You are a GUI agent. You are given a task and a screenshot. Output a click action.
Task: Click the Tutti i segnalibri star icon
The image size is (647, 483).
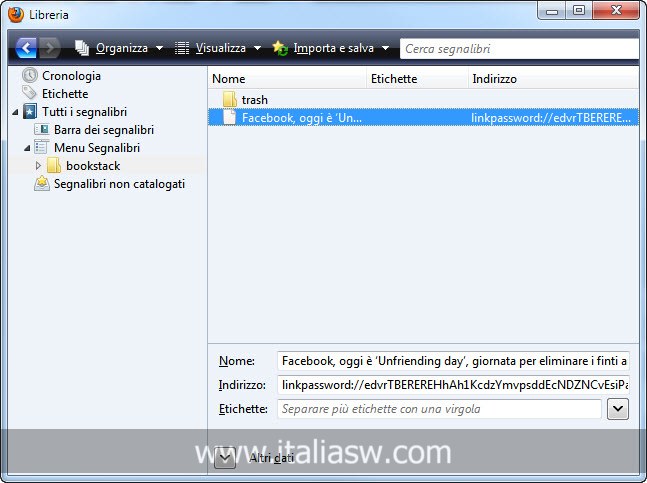point(30,111)
